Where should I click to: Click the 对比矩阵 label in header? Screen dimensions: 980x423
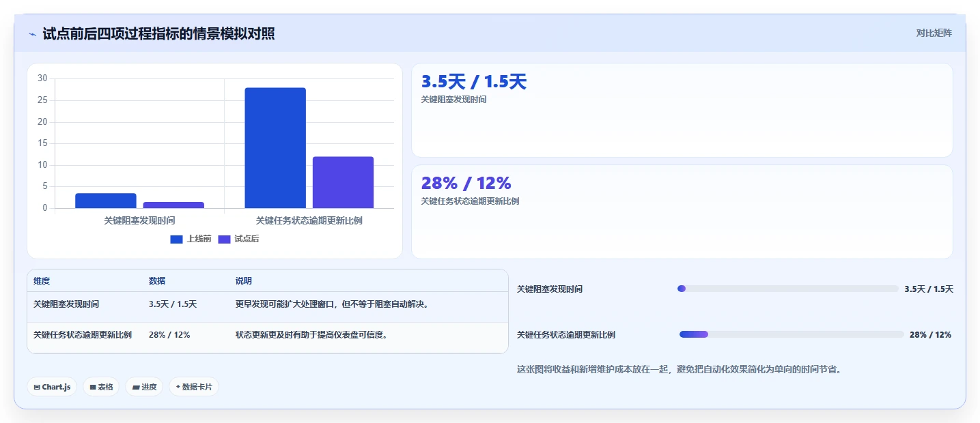[934, 33]
